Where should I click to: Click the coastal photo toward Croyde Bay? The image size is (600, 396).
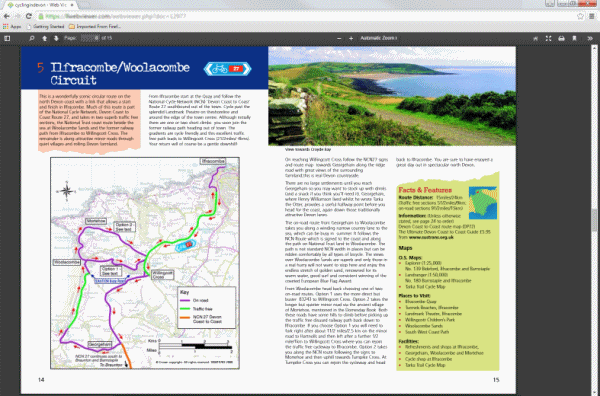(392, 96)
